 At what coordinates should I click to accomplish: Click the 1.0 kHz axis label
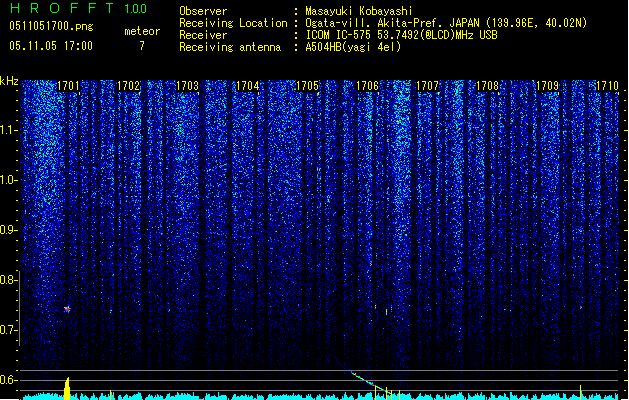click(x=9, y=180)
